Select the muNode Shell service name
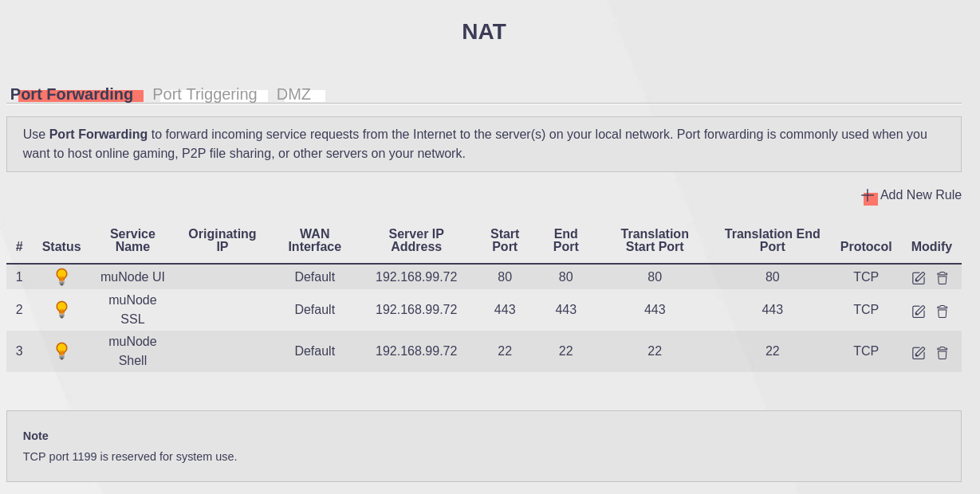 click(x=132, y=351)
